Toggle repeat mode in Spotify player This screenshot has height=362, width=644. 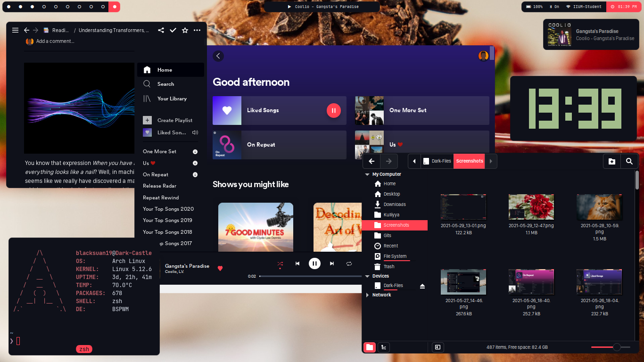tap(349, 264)
